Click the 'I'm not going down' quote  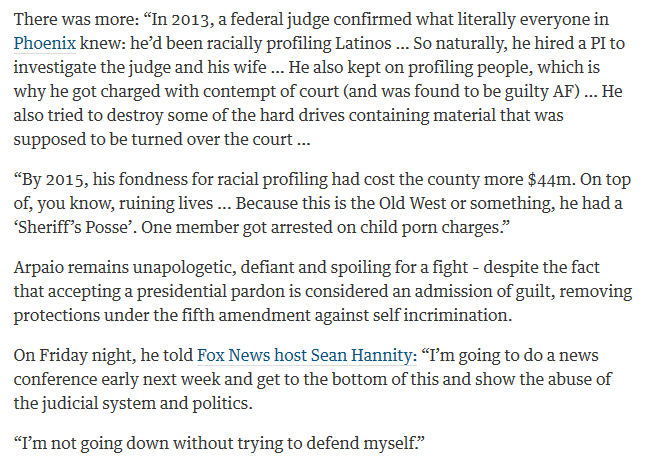(x=219, y=444)
